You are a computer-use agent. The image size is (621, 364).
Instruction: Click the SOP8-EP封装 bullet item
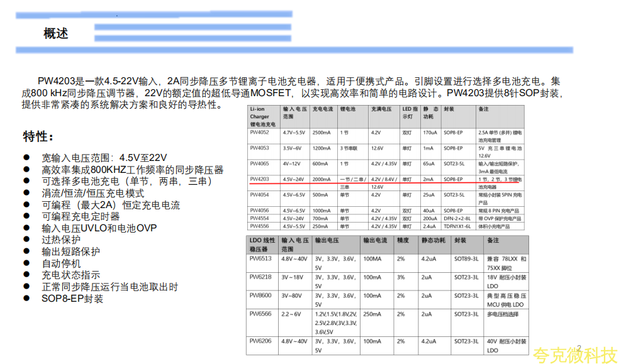72,299
